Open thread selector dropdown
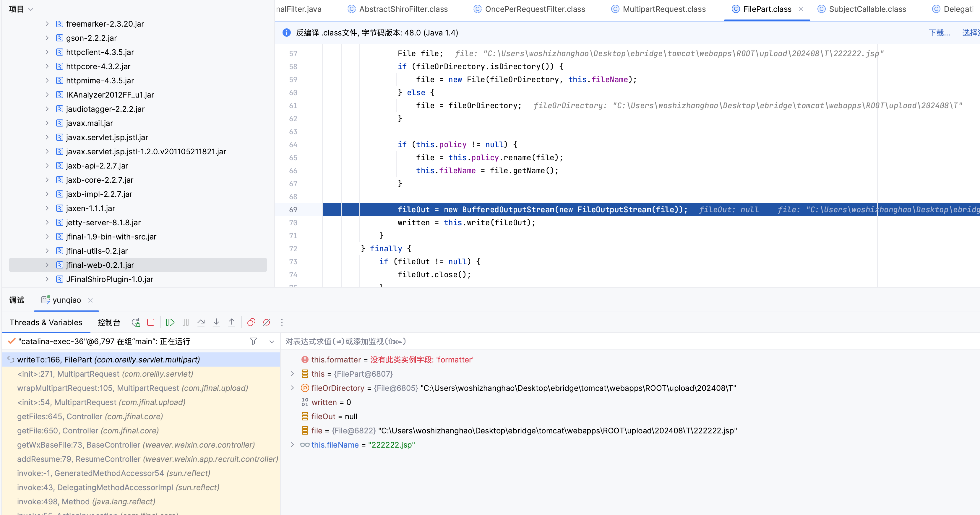Screen dimensions: 980x515 272,341
